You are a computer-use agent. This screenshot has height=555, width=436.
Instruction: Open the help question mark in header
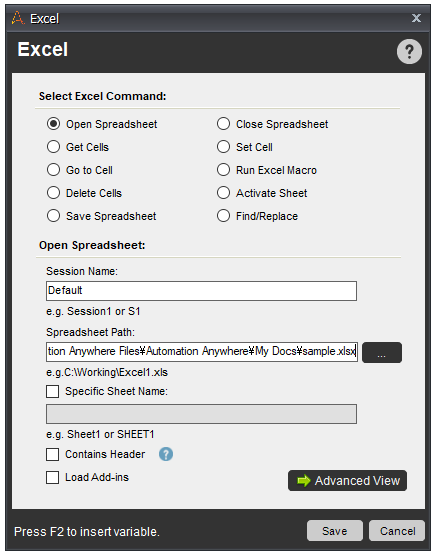point(409,52)
